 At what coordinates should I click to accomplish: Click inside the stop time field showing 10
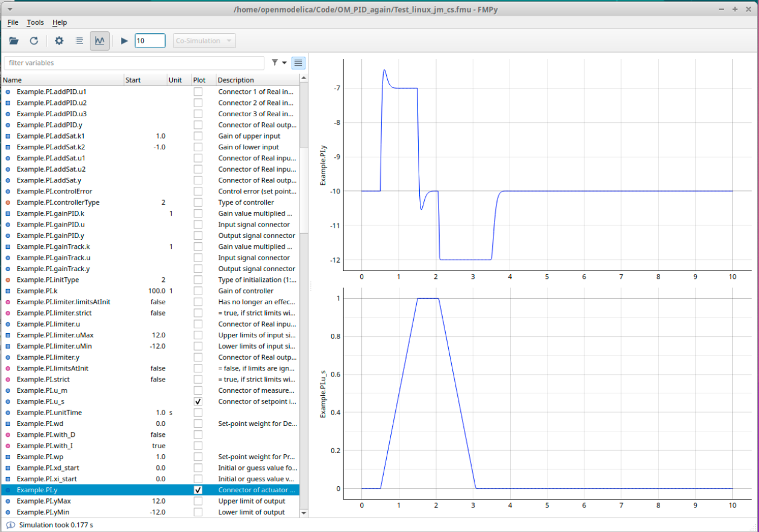tap(149, 40)
